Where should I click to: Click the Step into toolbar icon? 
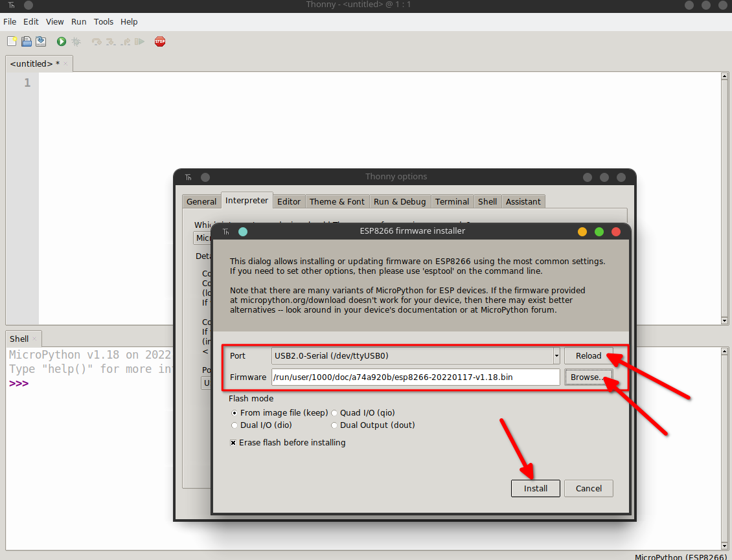(x=111, y=41)
